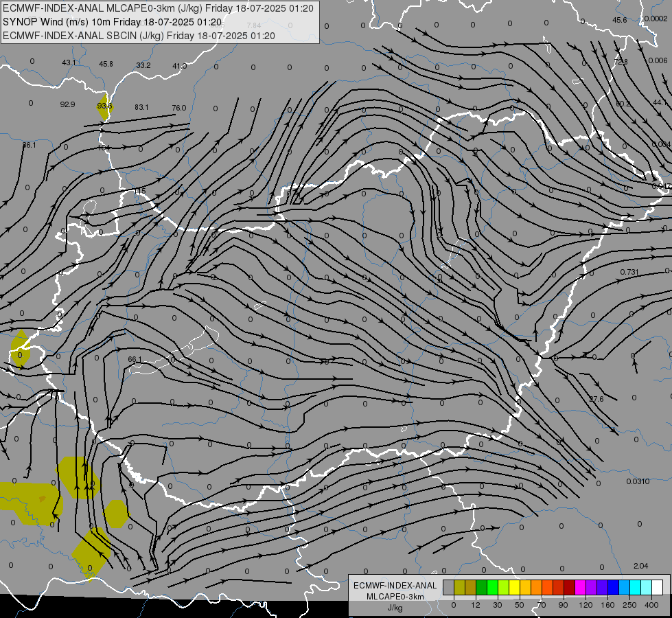Click the map value 45.8
672x618 pixels.
point(106,64)
